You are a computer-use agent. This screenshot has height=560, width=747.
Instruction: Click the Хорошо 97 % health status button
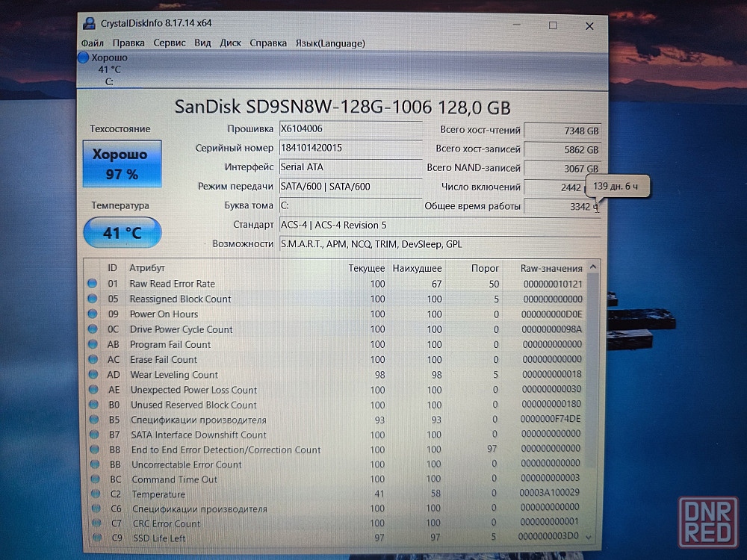click(123, 164)
